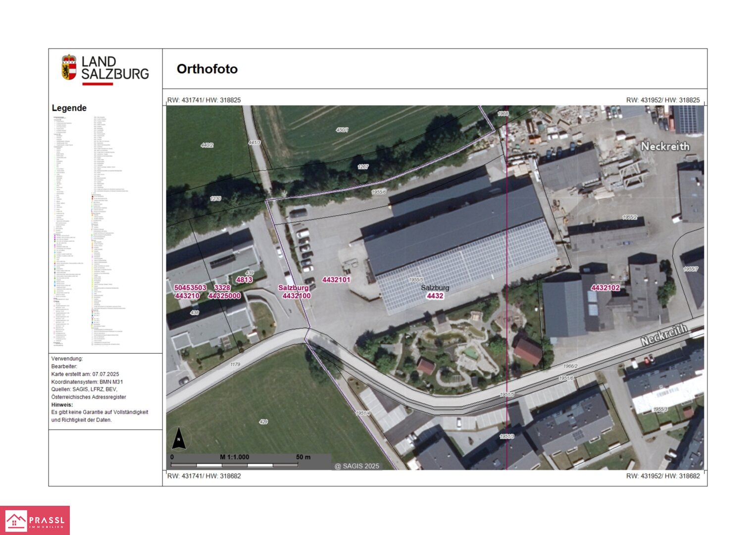Click the Karte erstellt am date line

(x=85, y=374)
